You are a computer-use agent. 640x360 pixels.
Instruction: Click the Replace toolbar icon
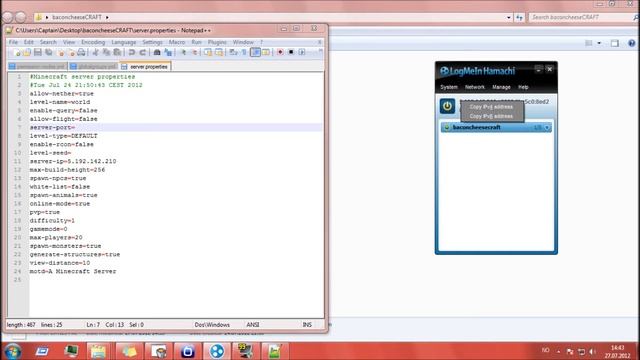pyautogui.click(x=168, y=52)
